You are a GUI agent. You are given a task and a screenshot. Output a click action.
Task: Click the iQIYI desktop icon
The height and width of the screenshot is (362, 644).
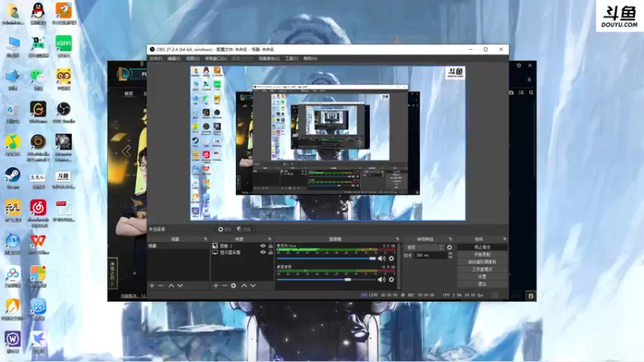click(64, 46)
